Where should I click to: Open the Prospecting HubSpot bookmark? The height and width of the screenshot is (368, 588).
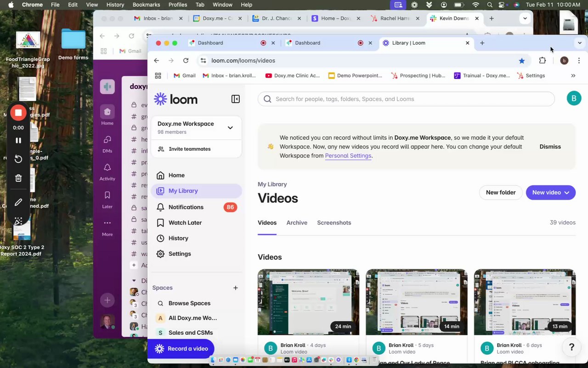point(418,76)
